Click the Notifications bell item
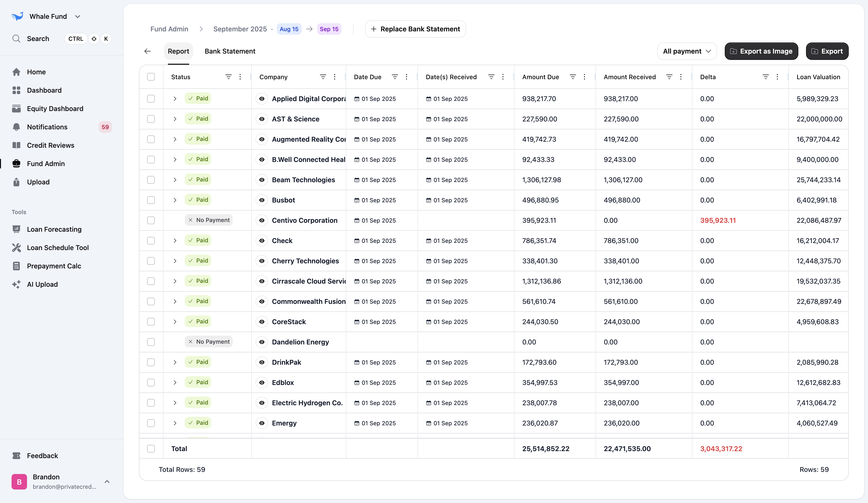 click(47, 127)
